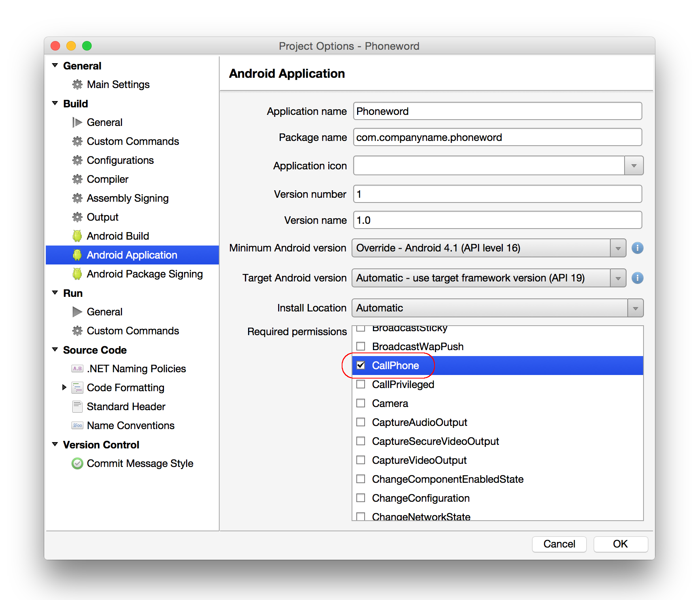This screenshot has width=700, height=600.
Task: Open Name Conventions under Source Code
Action: point(130,426)
